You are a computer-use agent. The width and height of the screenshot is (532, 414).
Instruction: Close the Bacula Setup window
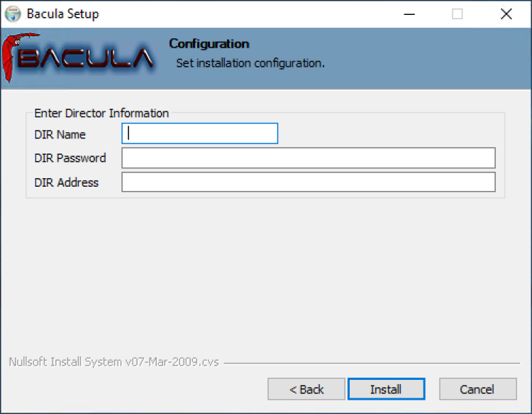point(506,14)
